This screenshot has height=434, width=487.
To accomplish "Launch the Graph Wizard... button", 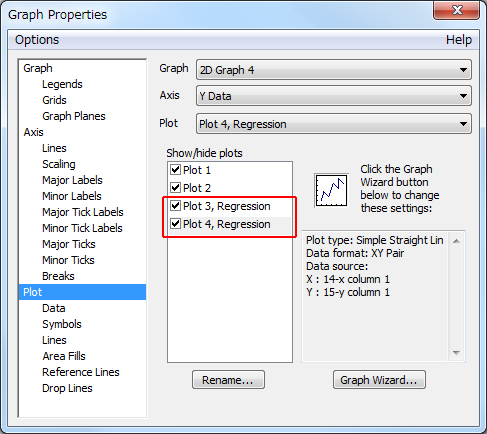I will tap(379, 380).
